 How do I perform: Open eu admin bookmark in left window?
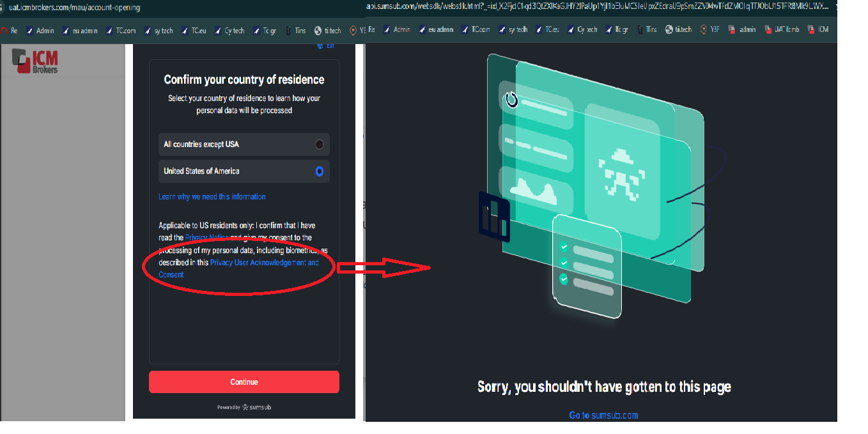[x=80, y=30]
